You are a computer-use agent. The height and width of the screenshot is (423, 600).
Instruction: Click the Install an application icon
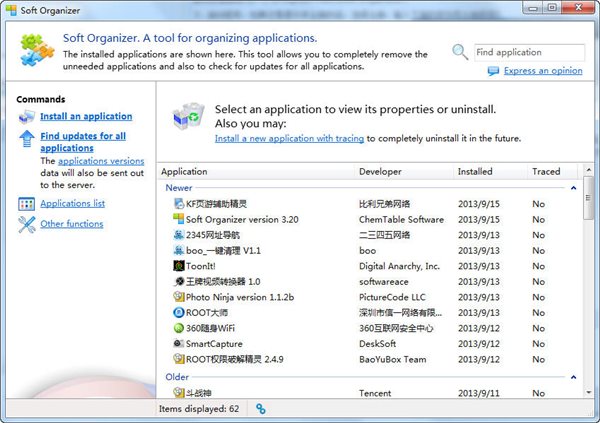26,117
